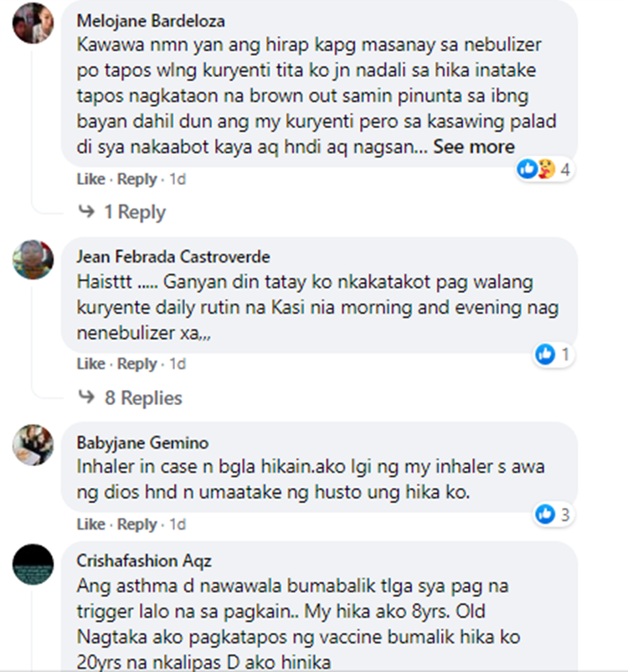628x672 pixels.
Task: View the like reaction on Jean's comment
Action: pyautogui.click(x=553, y=355)
